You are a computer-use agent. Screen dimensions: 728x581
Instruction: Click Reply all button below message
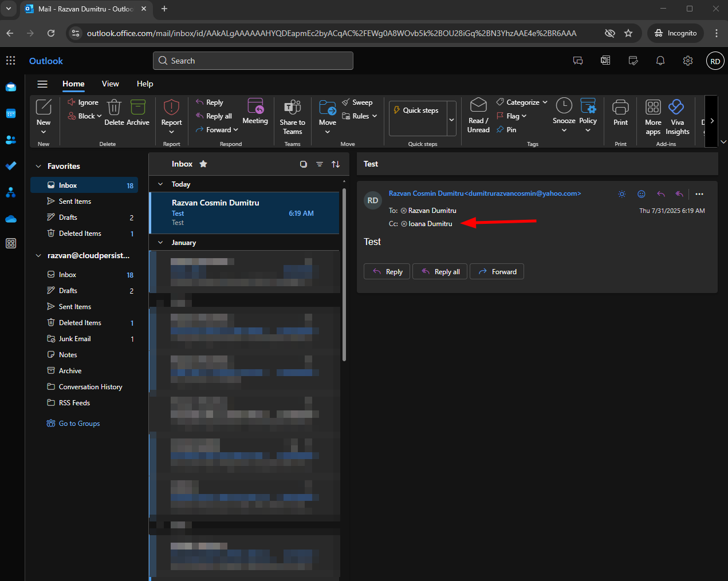(x=440, y=272)
